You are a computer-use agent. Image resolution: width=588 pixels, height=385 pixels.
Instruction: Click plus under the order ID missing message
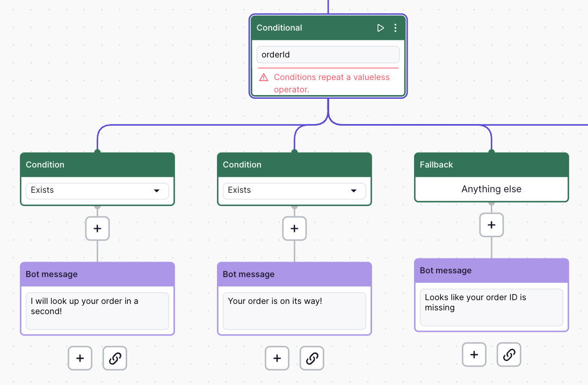474,354
